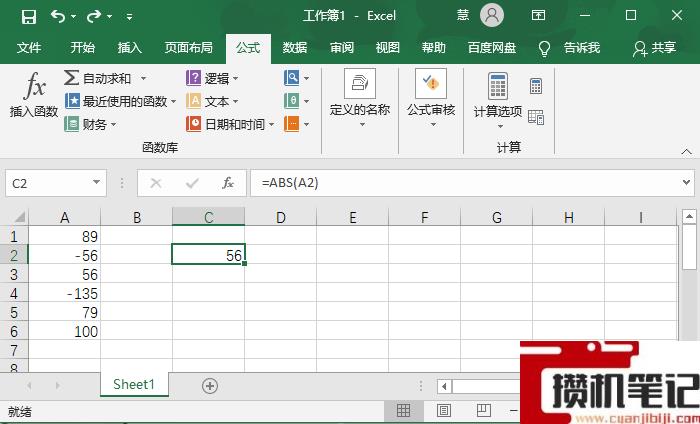The image size is (700, 424).
Task: Save the workbook with the floppy icon
Action: click(29, 17)
